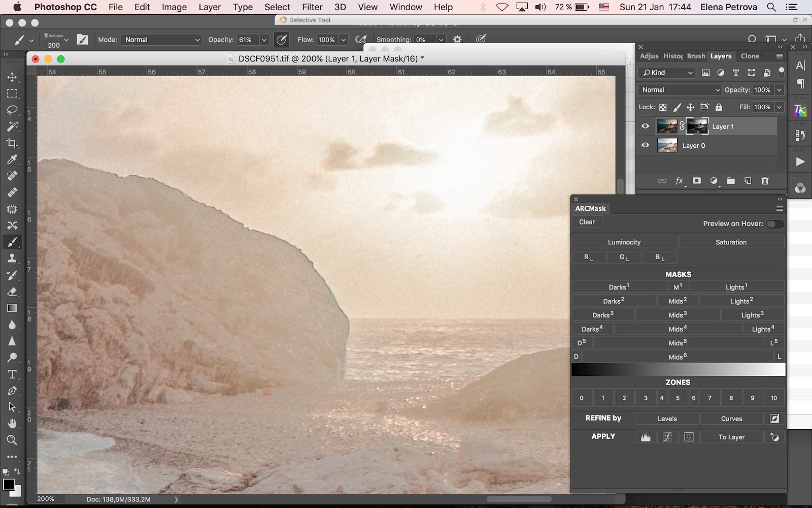Toggle Preview on Hover switch
The width and height of the screenshot is (812, 508).
click(x=775, y=224)
